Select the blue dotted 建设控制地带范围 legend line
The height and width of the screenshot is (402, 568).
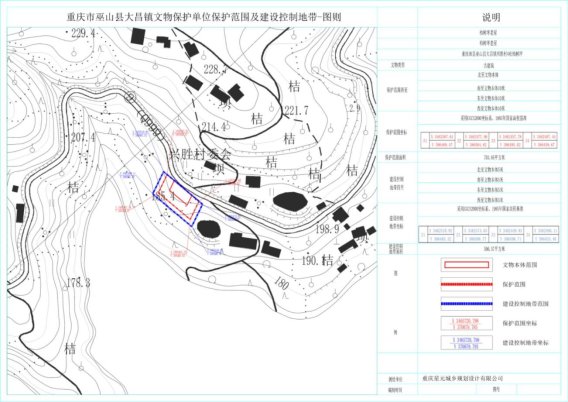coord(467,303)
